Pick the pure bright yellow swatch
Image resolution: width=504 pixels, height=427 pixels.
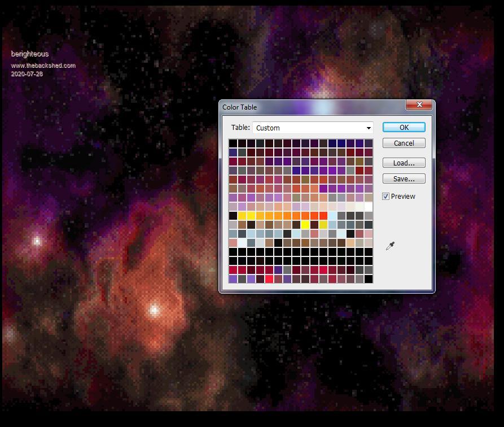(x=305, y=225)
